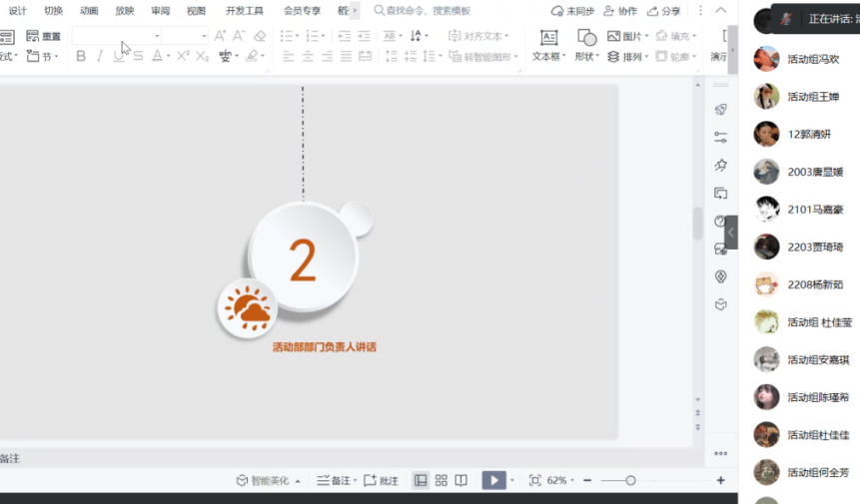Expand the font name dropdown
This screenshot has width=860, height=504.
(157, 36)
